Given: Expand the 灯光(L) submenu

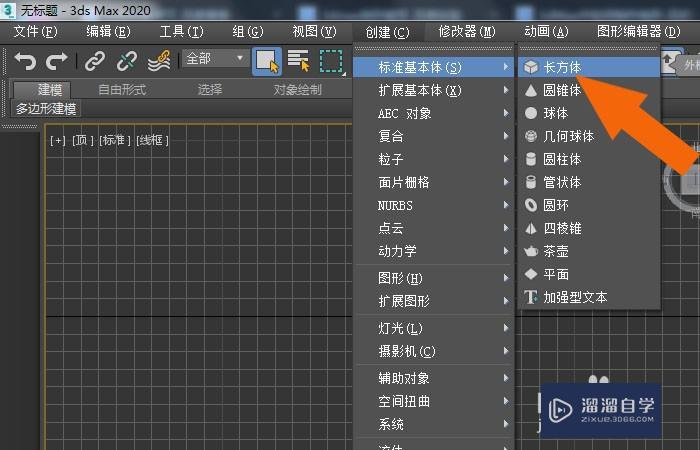Looking at the screenshot, I should coord(434,329).
